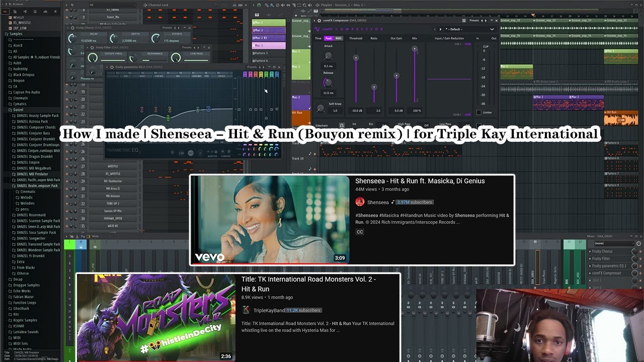Open coreFX Compressor slot in mixer effects
644x362 pixels.
tap(610, 273)
